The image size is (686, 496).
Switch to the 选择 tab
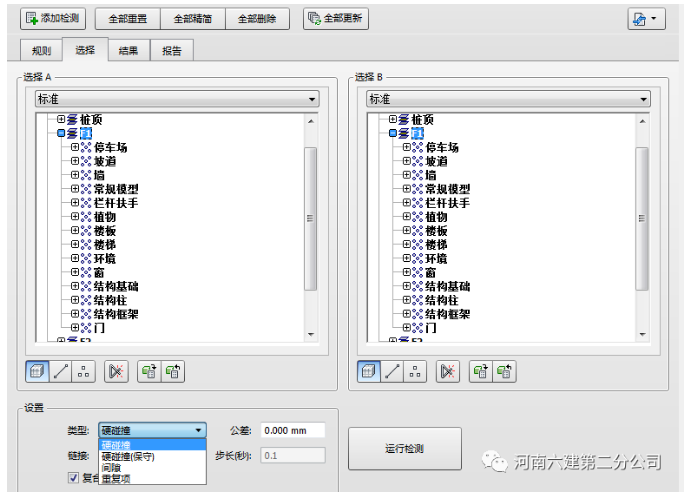(85, 50)
